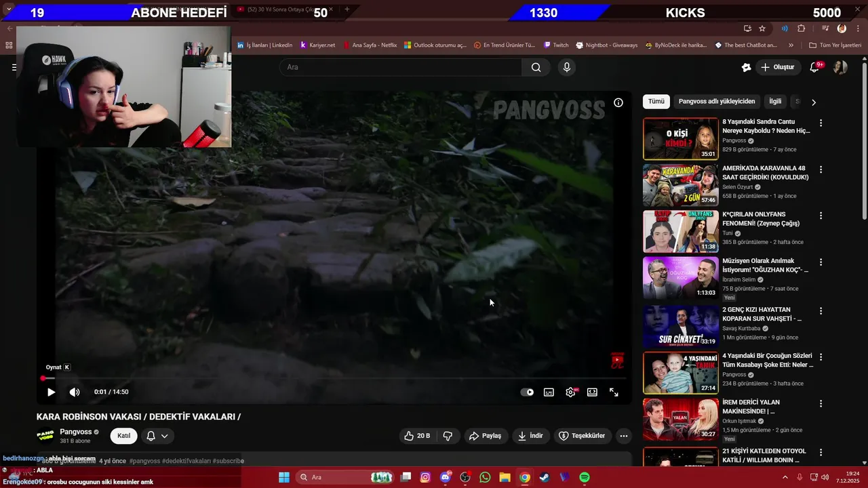868x488 pixels.
Task: Open WhatsApp from taskbar
Action: pyautogui.click(x=485, y=477)
